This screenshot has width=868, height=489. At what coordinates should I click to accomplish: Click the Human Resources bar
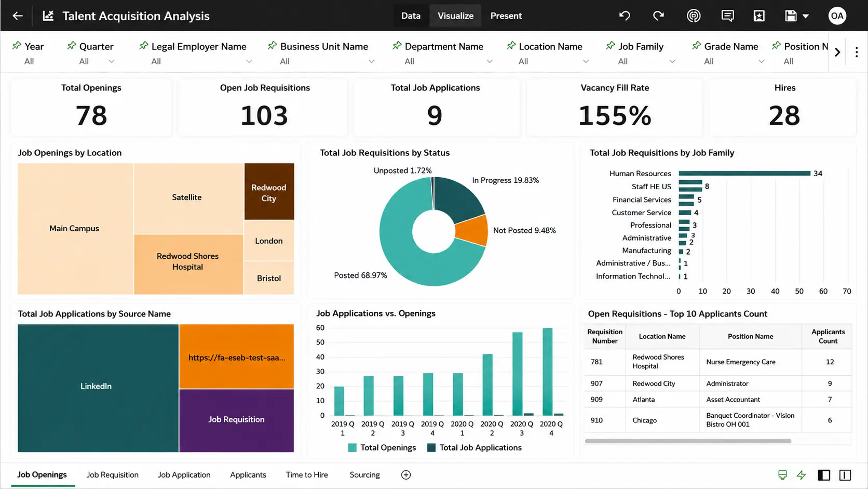tap(744, 174)
